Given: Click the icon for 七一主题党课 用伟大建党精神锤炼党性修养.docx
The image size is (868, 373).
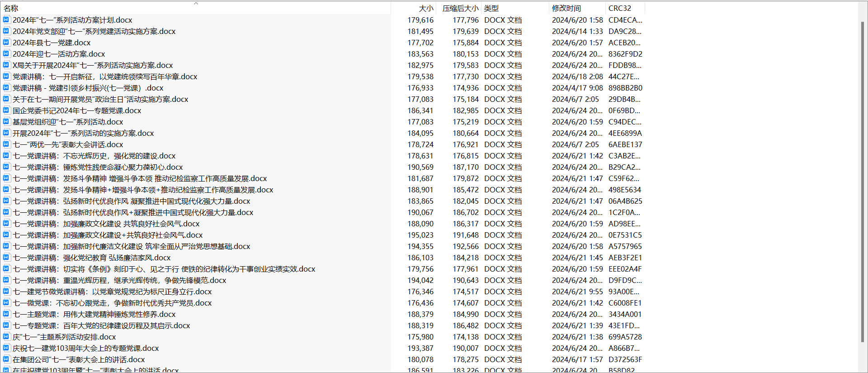Looking at the screenshot, I should tap(6, 314).
